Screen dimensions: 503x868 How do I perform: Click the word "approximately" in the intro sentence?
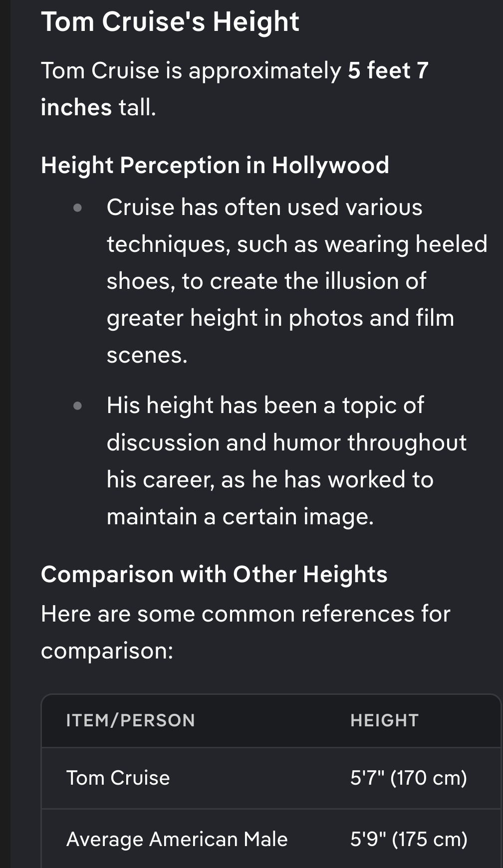pos(264,70)
